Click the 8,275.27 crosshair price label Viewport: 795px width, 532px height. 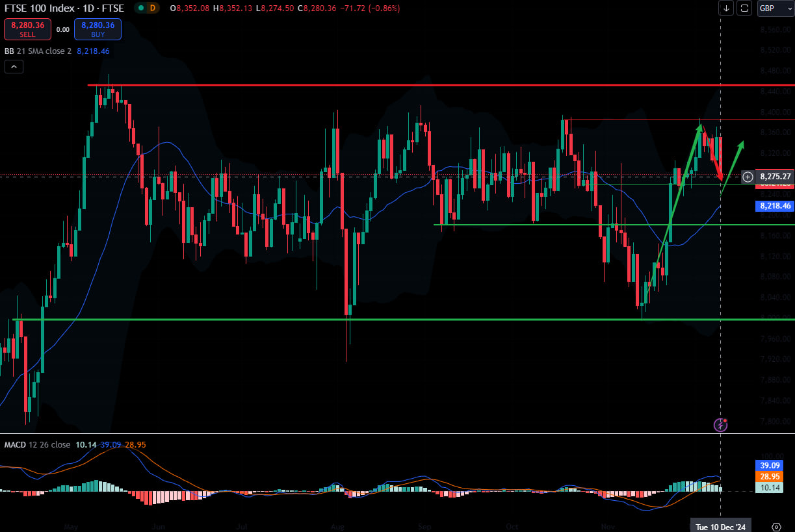[x=775, y=176]
